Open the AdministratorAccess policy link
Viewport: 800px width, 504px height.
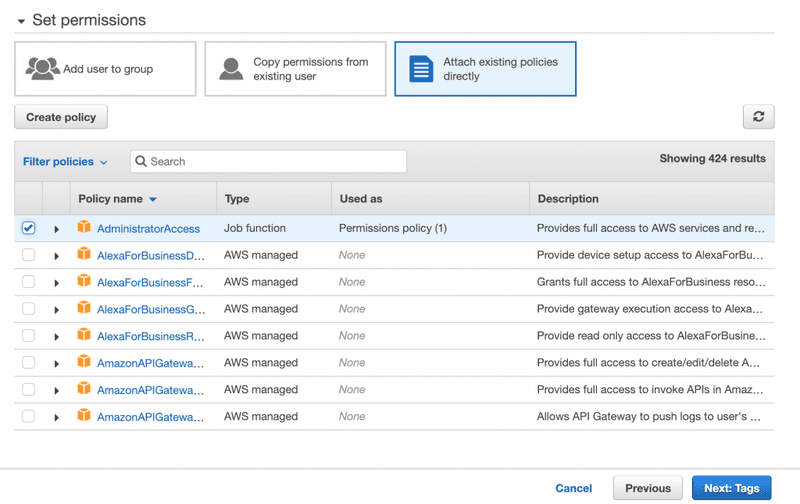(x=148, y=229)
